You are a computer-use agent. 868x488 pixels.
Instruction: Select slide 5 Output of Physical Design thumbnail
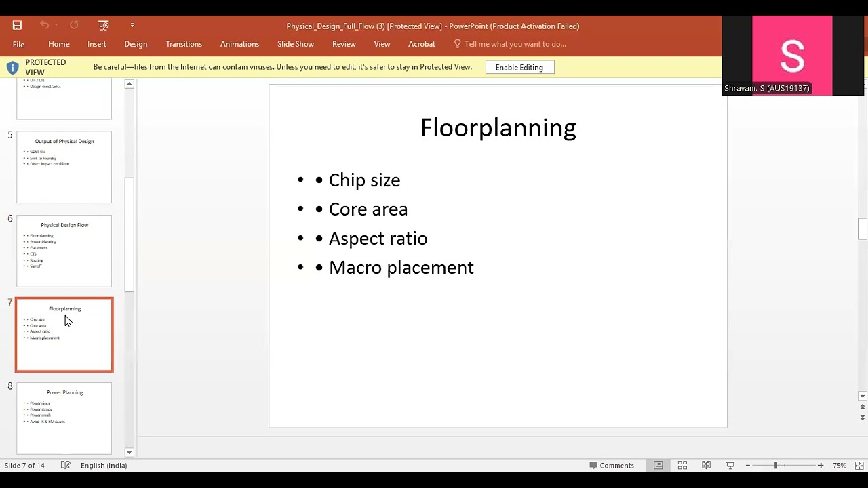[x=64, y=167]
